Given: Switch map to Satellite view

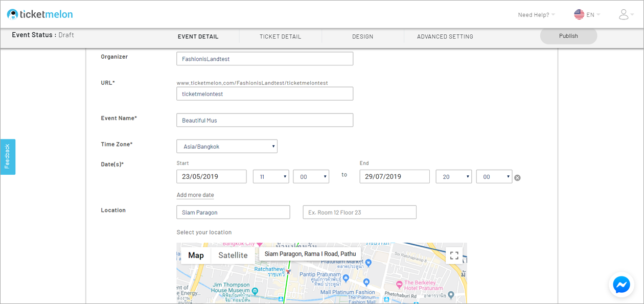Looking at the screenshot, I should 233,255.
